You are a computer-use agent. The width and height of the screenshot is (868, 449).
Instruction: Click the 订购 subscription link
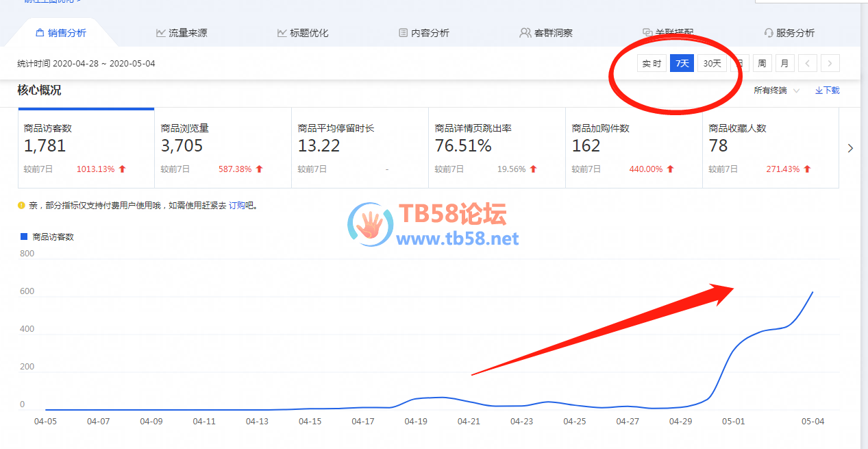coord(236,205)
